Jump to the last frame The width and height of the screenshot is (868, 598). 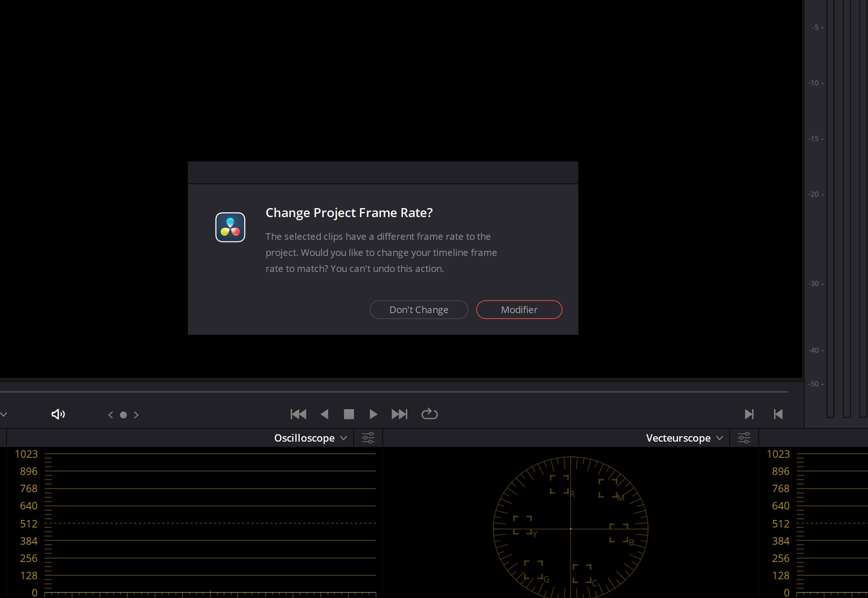pos(400,414)
